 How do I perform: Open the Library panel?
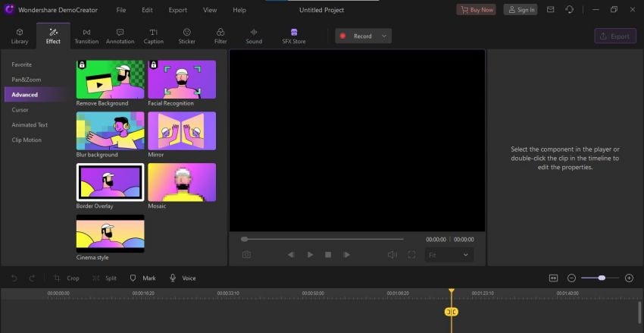[x=19, y=36]
